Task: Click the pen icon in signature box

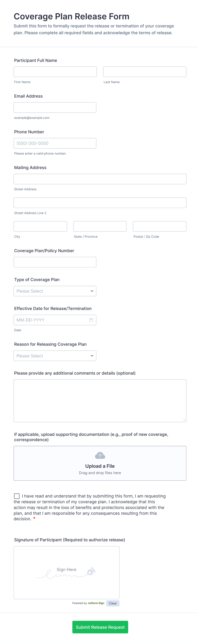Action: click(91, 571)
